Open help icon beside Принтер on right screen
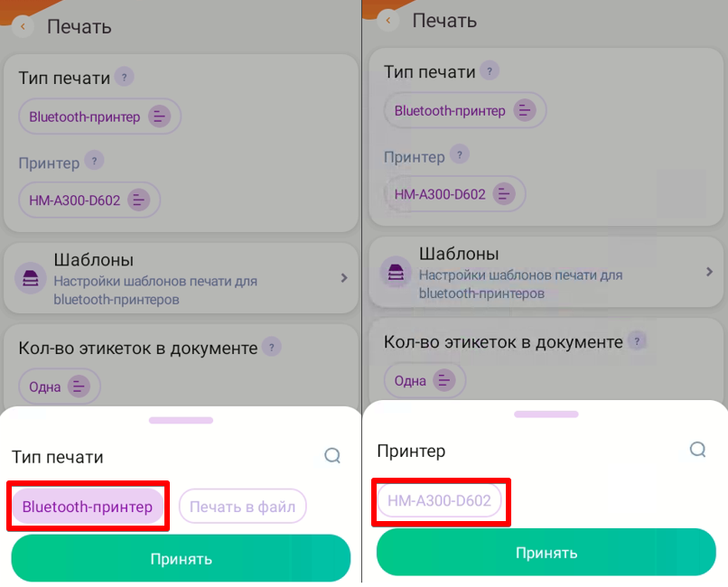728x587 pixels. coord(460,154)
